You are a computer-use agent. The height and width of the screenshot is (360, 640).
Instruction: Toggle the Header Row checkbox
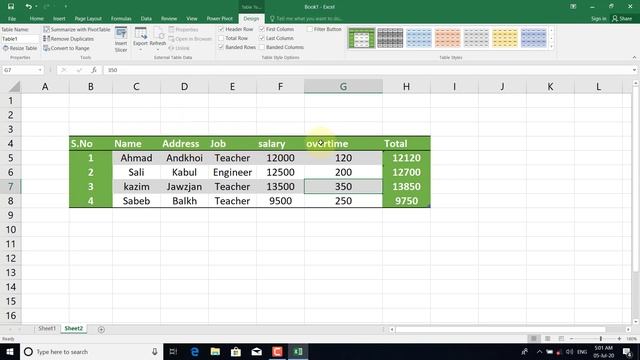221,29
